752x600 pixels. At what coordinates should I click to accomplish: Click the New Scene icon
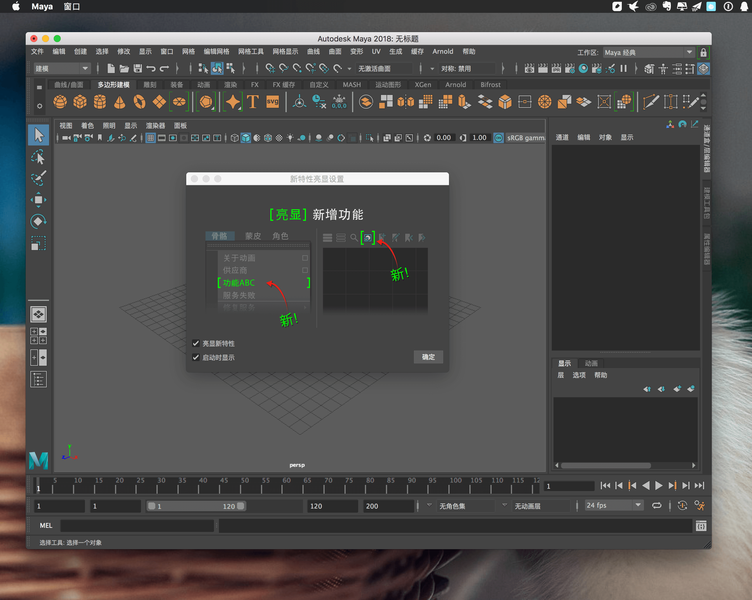[111, 69]
